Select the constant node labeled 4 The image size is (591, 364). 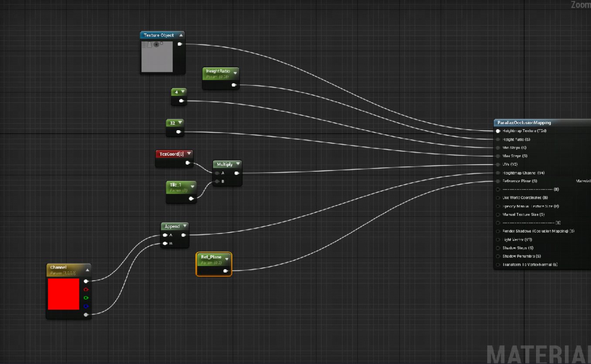point(179,97)
